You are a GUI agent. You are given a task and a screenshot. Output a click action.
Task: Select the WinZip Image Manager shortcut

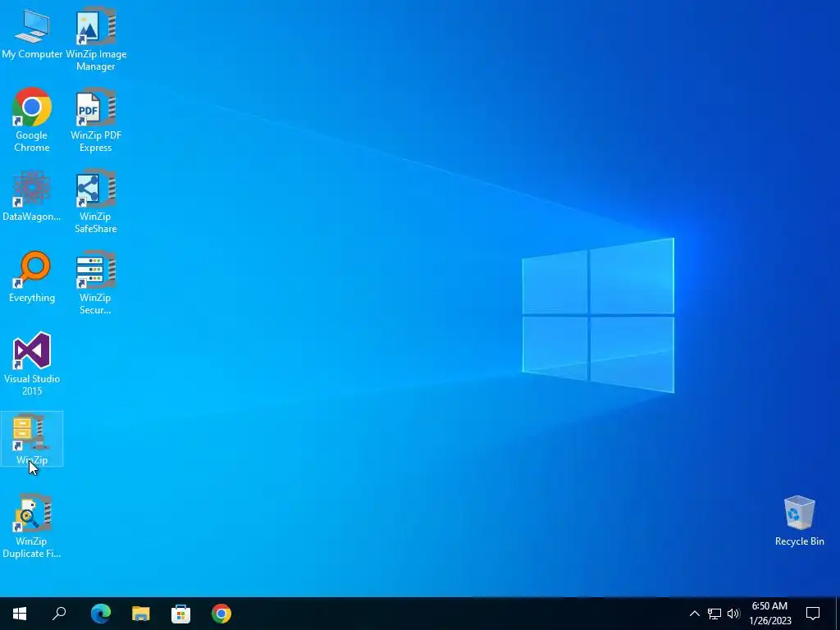pos(96,39)
